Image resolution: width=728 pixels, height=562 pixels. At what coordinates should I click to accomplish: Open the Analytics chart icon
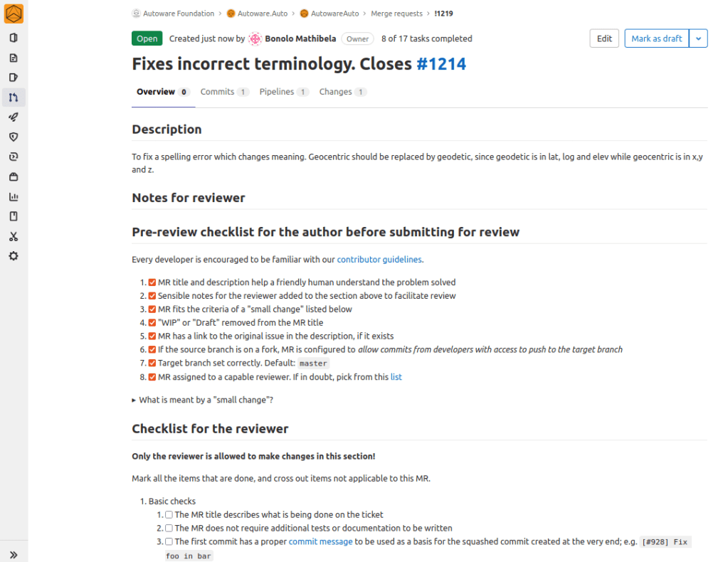pos(14,197)
